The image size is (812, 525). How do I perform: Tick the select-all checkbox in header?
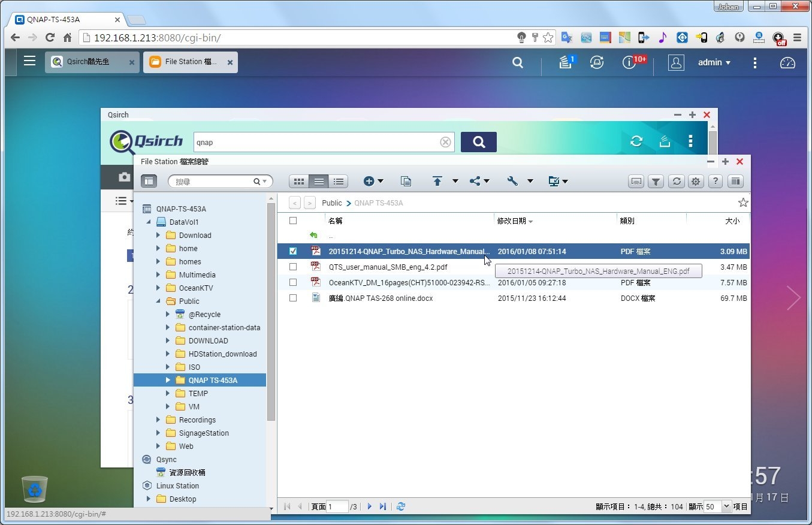[293, 221]
